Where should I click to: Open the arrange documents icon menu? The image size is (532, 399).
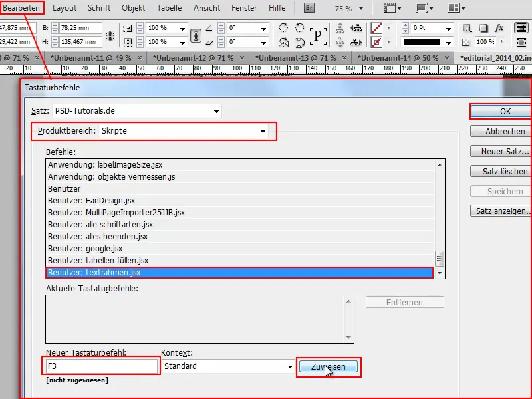[456, 7]
